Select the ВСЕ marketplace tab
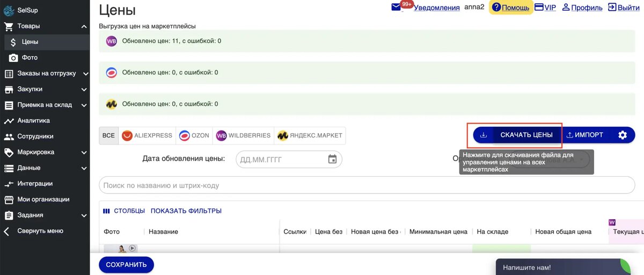The width and height of the screenshot is (644, 275). (x=108, y=135)
